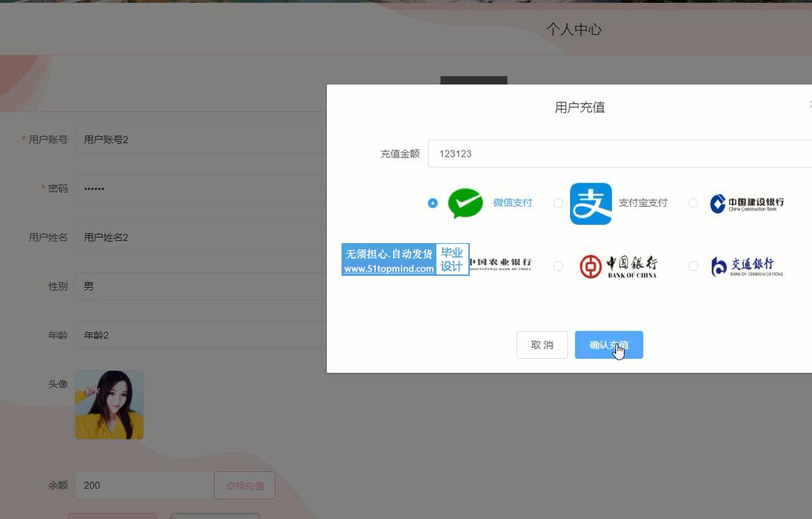Click the Bank of Communications logo
Image resolution: width=812 pixels, height=519 pixels.
(746, 267)
